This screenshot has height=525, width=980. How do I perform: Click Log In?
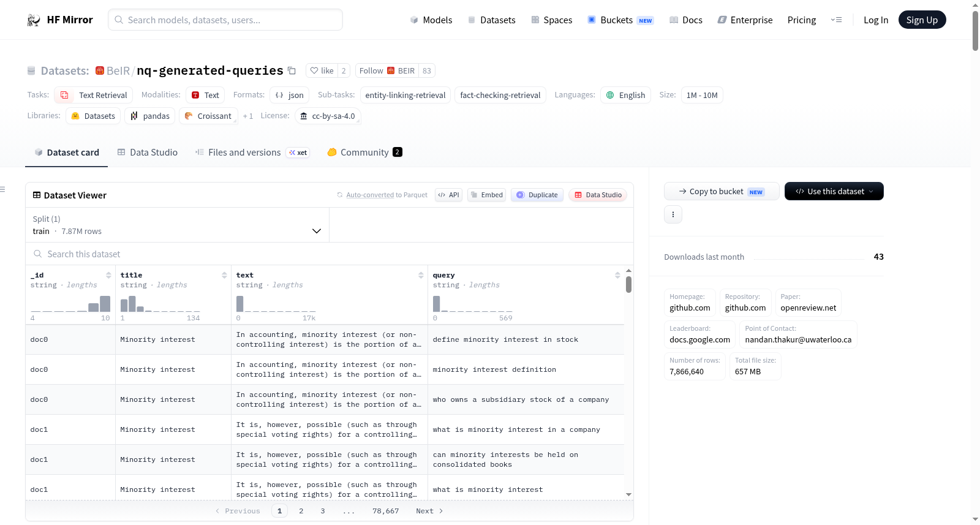pos(876,20)
